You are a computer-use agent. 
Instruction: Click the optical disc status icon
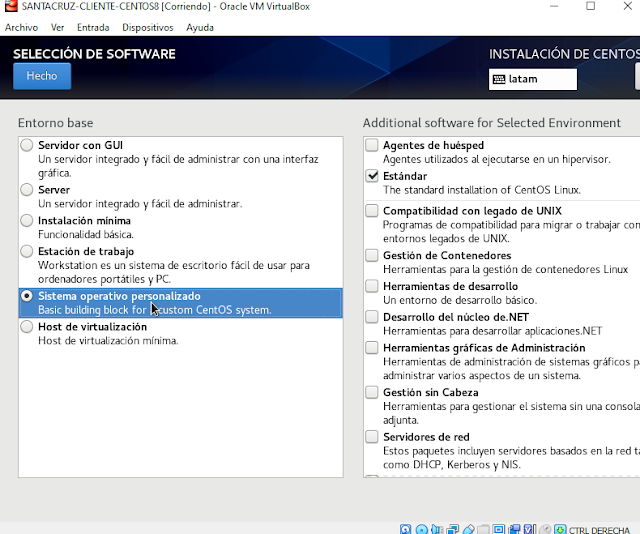(422, 530)
